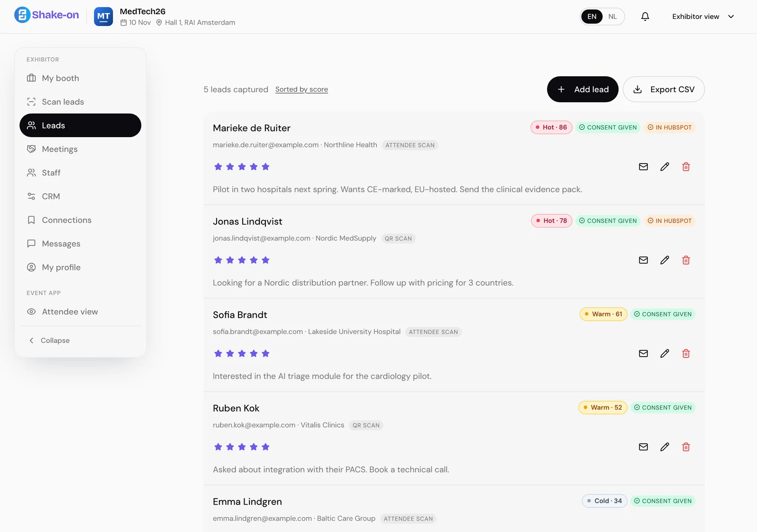Screen dimensions: 757x532
Task: Collapse the sidebar
Action: pyautogui.click(x=80, y=340)
